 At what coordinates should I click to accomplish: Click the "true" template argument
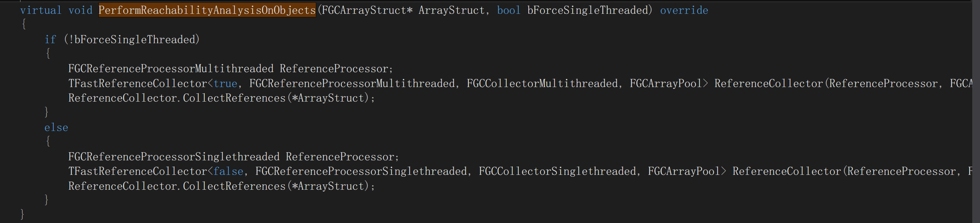(x=225, y=84)
